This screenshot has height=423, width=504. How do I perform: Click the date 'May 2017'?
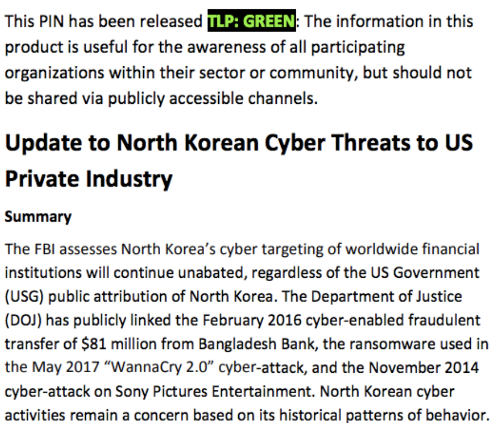(x=58, y=368)
